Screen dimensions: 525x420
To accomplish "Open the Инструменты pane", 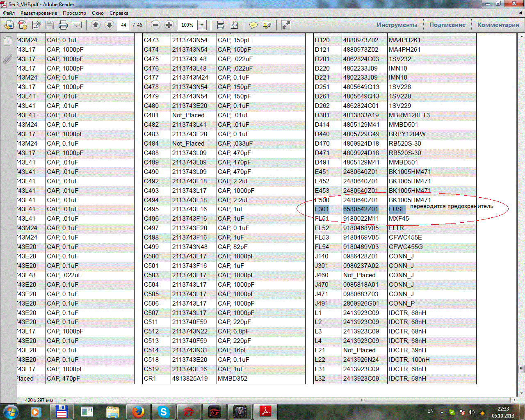I will 397,25.
